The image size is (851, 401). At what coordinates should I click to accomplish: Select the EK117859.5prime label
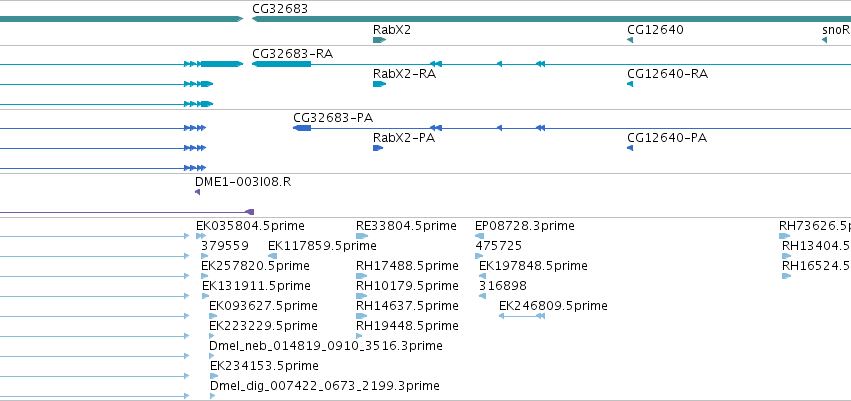[322, 246]
